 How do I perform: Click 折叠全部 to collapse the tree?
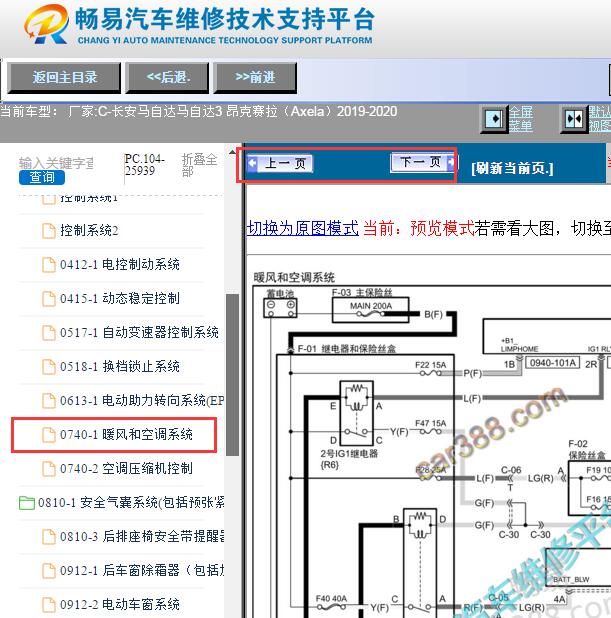tap(199, 165)
